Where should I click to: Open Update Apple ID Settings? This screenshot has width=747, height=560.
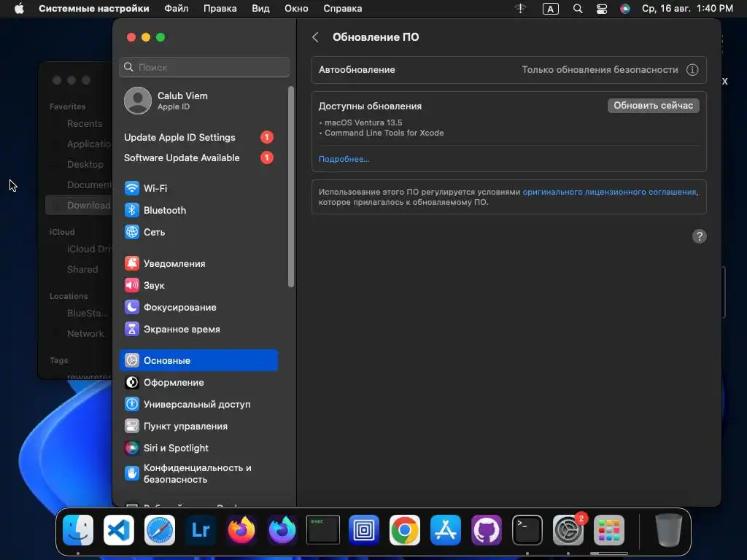(x=198, y=137)
